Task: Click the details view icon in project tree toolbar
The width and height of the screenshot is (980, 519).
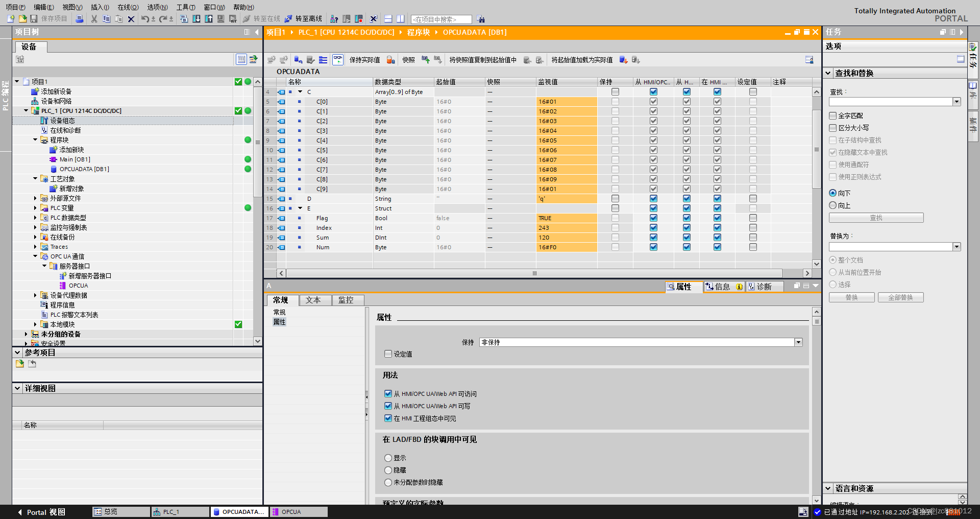Action: point(241,59)
